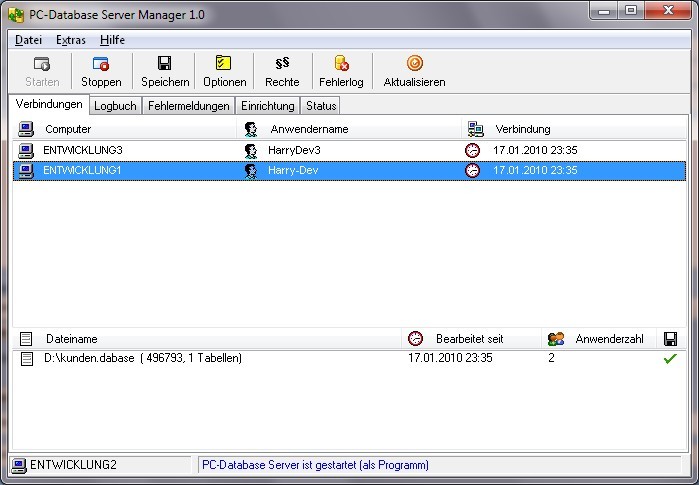The width and height of the screenshot is (699, 485).
Task: Click the Stoppen toolbar icon
Action: (101, 64)
